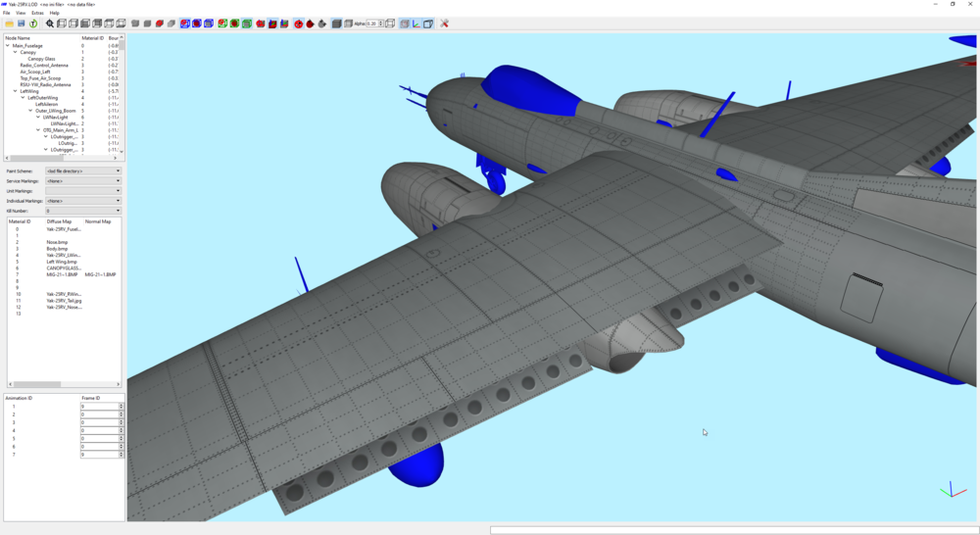Open the Paint Scheme dropdown
Viewport: 980px width, 535px height.
tap(83, 170)
